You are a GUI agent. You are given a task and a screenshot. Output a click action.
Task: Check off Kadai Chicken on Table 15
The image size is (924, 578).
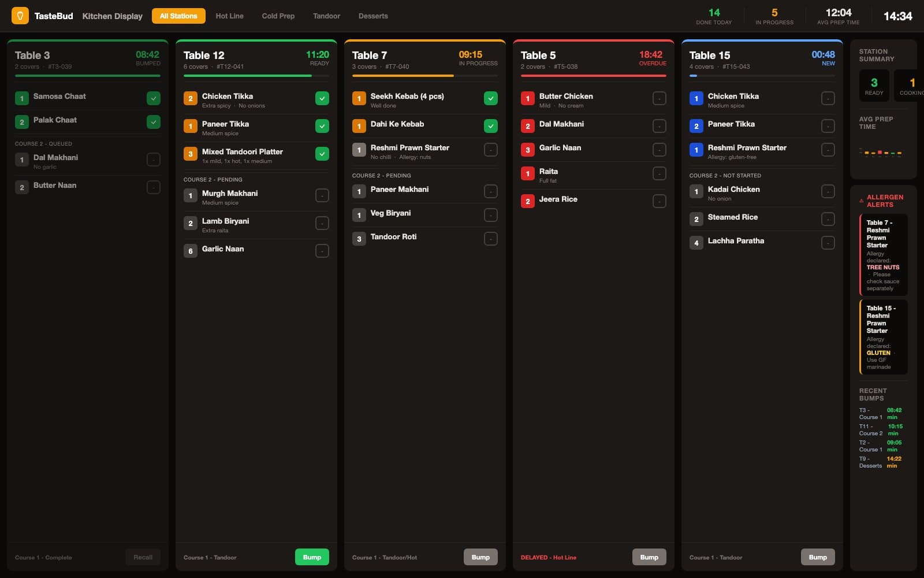point(828,191)
